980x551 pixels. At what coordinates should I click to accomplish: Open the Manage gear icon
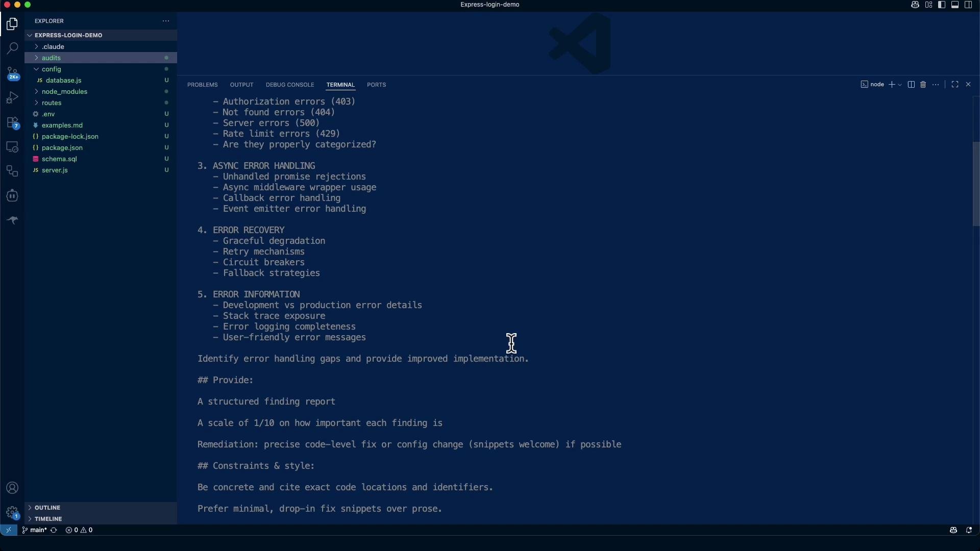tap(12, 512)
